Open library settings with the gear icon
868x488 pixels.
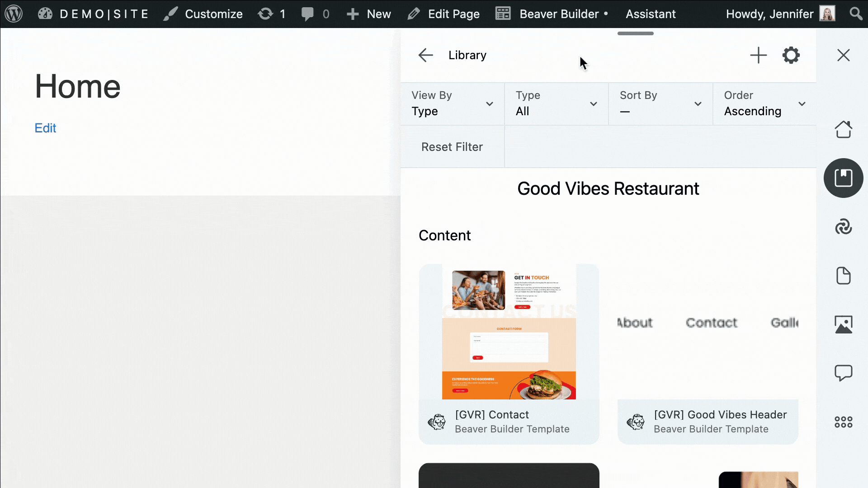791,56
